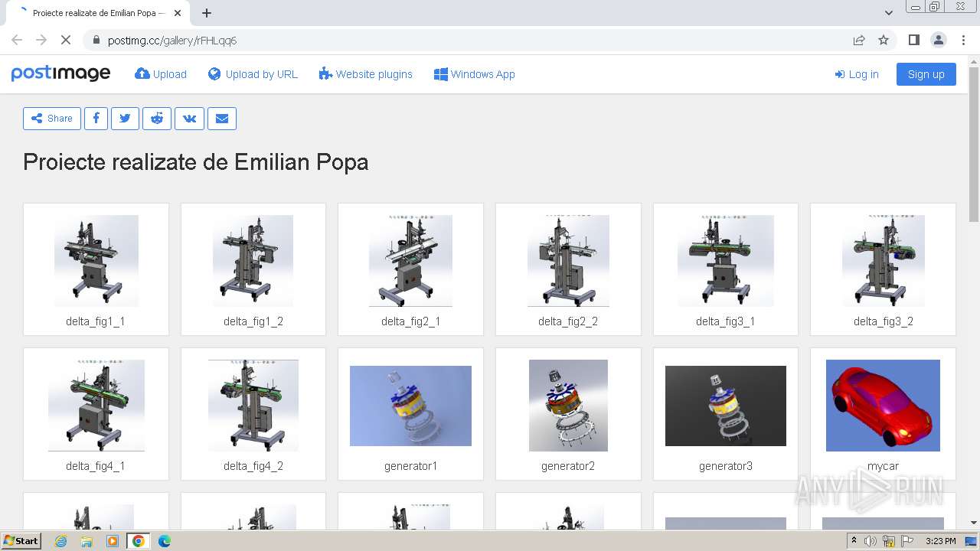Click the generator1 caption text
Viewport: 980px width, 551px height.
410,466
